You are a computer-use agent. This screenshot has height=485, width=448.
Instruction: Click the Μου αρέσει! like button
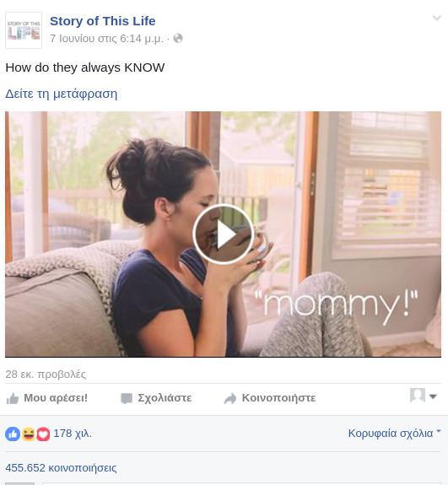pyautogui.click(x=47, y=398)
